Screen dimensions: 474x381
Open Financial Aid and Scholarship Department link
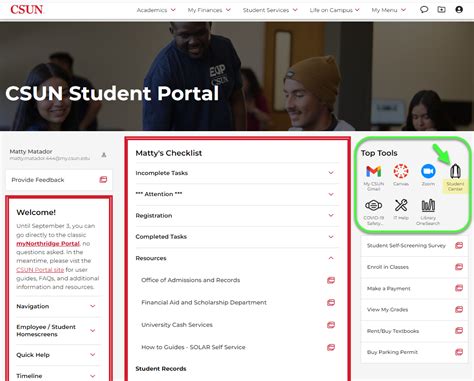(x=204, y=303)
